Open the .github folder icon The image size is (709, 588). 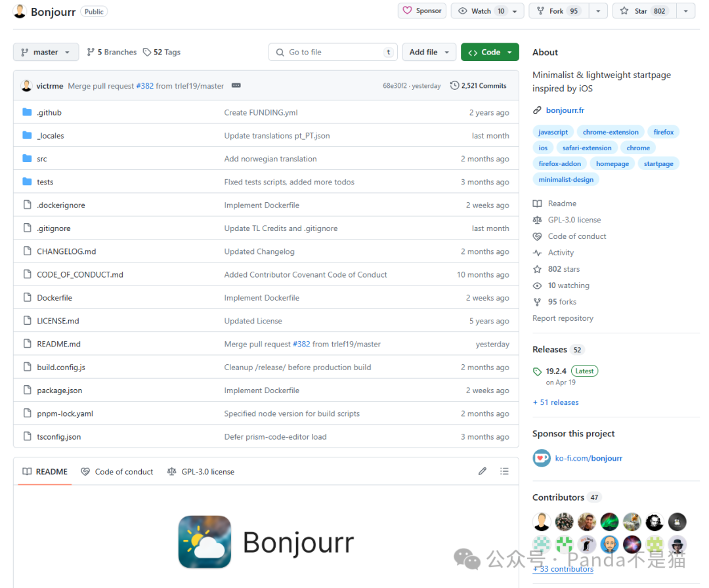pos(27,112)
